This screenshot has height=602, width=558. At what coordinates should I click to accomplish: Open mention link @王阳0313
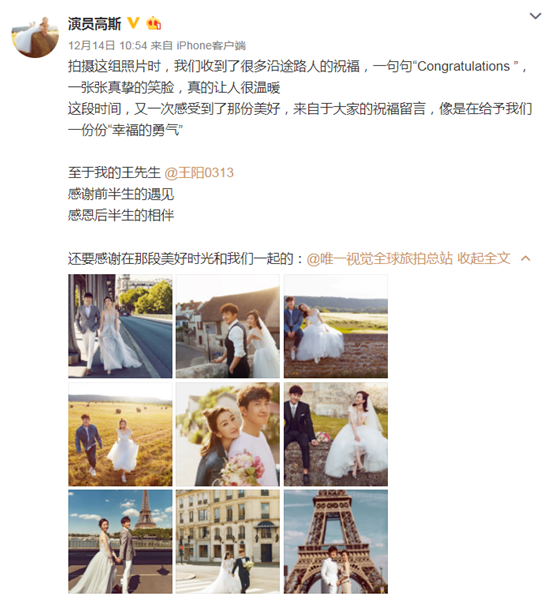pos(199,173)
